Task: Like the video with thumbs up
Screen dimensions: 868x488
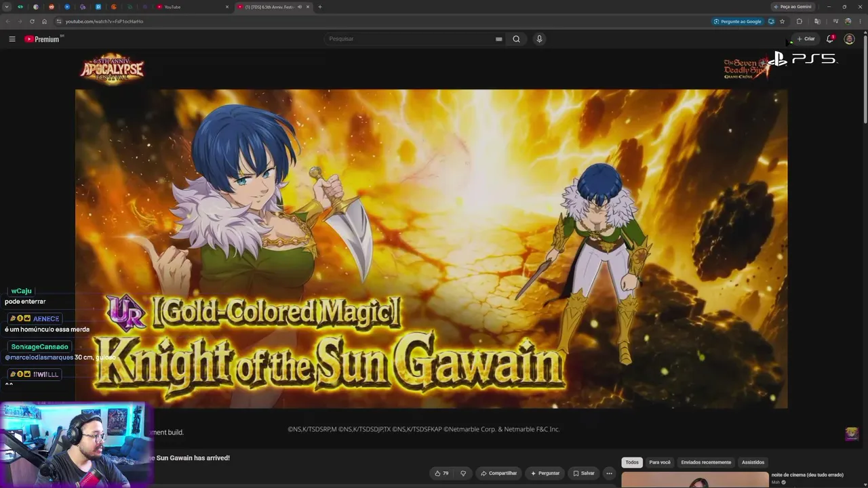Action: coord(441,473)
